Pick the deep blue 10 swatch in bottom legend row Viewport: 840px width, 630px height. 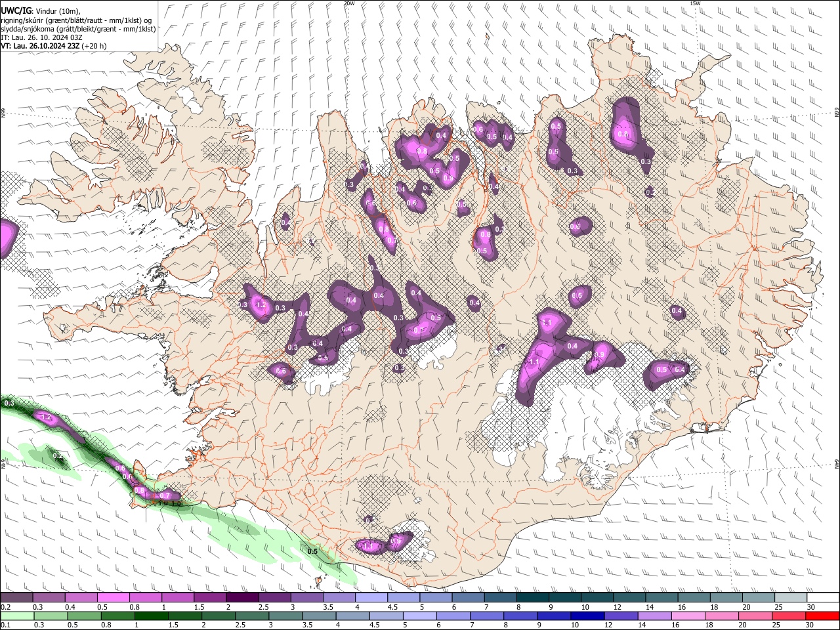click(587, 616)
